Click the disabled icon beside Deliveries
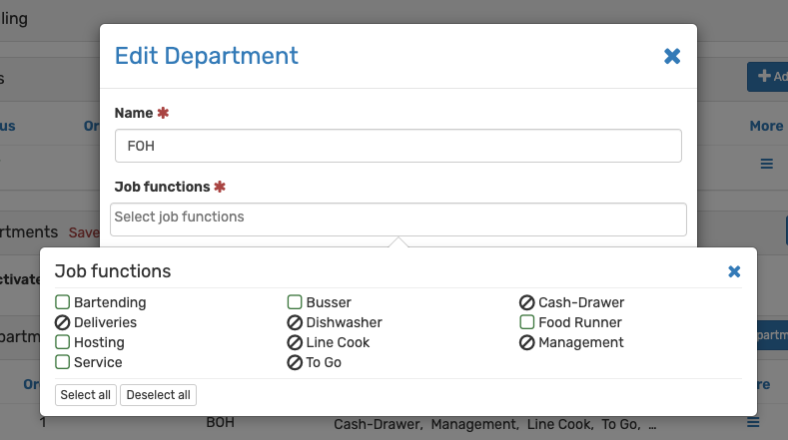The width and height of the screenshot is (788, 440). point(62,323)
